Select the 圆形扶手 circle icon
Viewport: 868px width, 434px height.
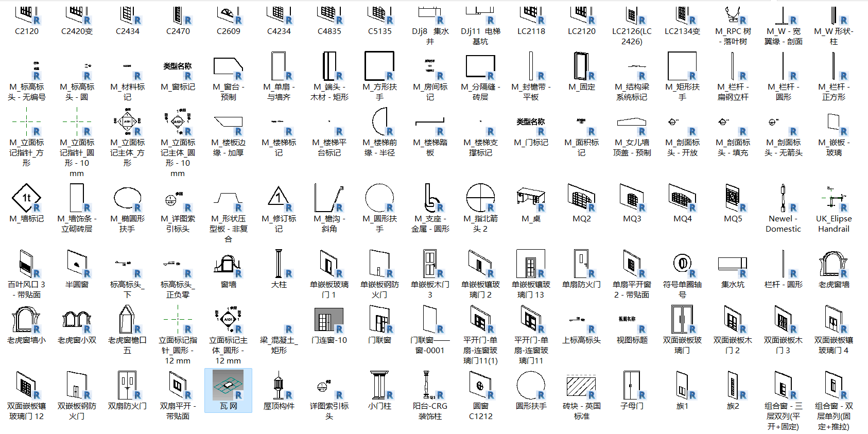531,385
